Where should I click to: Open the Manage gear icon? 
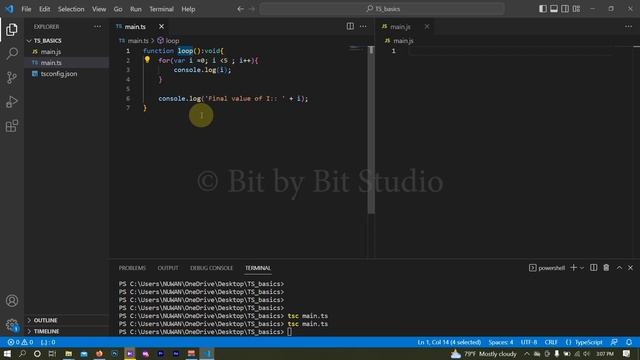tap(12, 325)
